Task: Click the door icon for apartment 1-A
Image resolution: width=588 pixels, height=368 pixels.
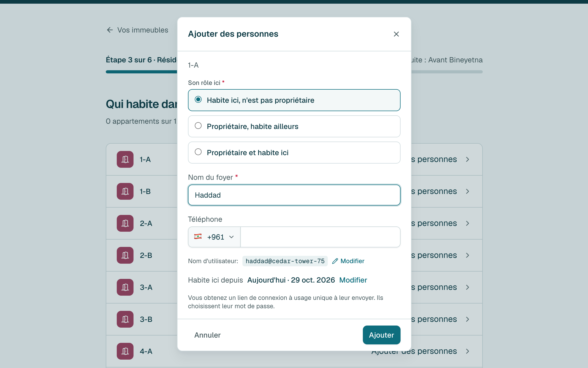Action: coord(125,159)
